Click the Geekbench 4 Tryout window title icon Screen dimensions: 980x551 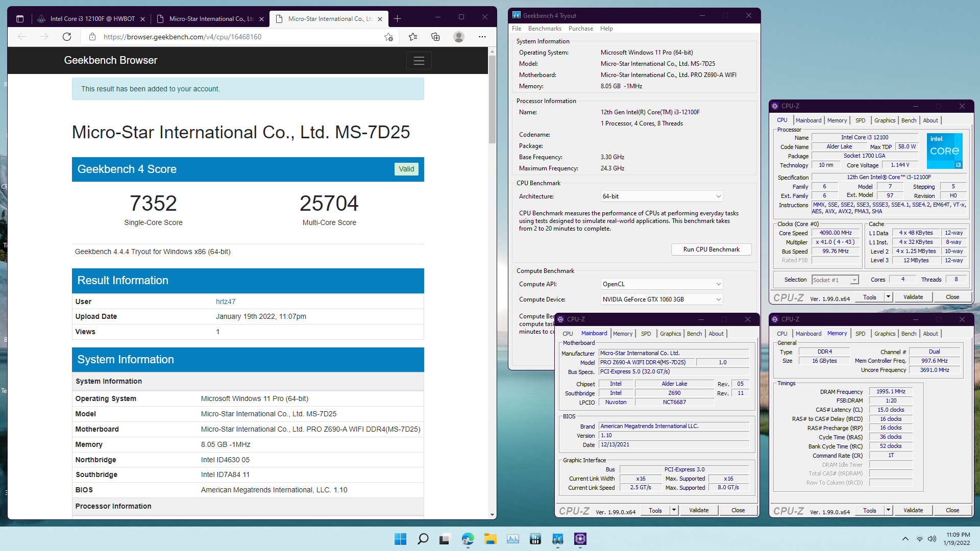tap(517, 15)
